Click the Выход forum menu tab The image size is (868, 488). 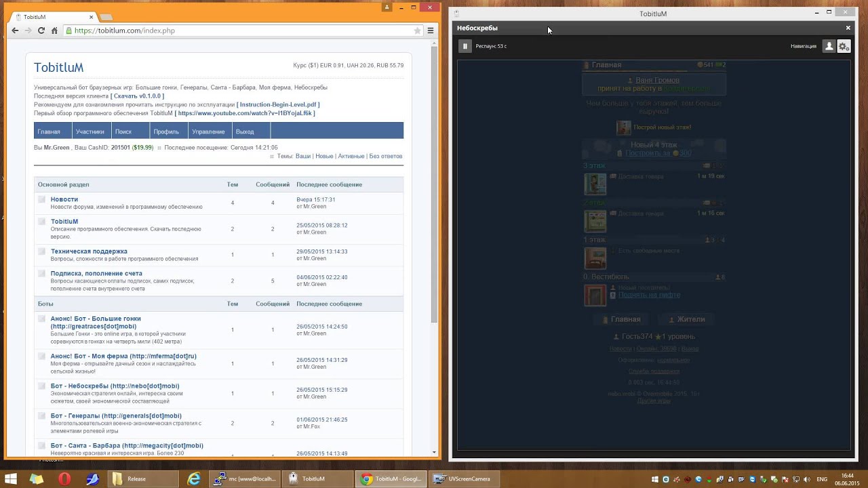pyautogui.click(x=245, y=131)
